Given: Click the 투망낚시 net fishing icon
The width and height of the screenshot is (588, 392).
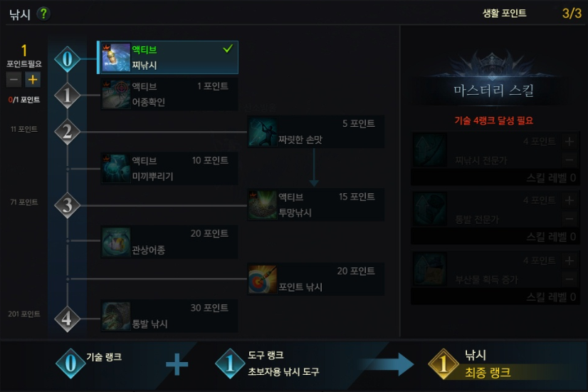Looking at the screenshot, I should pos(263,205).
